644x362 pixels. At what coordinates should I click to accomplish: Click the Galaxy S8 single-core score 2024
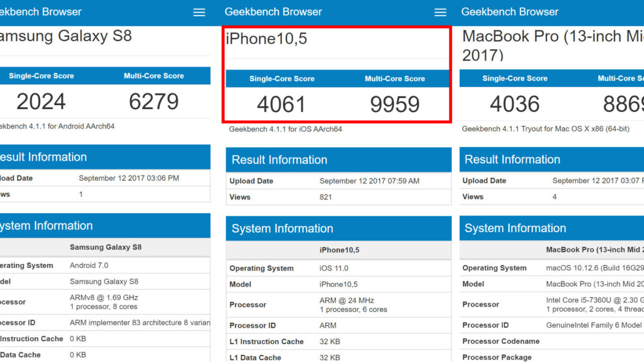[x=41, y=102]
